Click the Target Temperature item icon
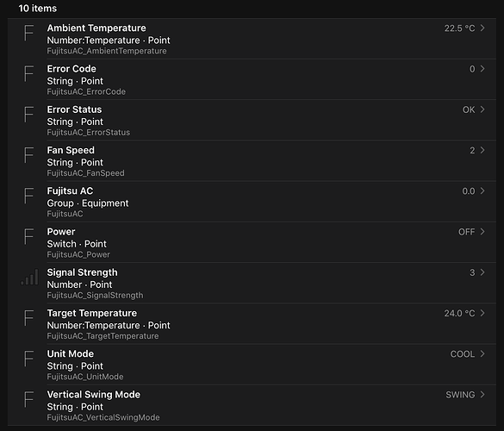 coord(28,318)
